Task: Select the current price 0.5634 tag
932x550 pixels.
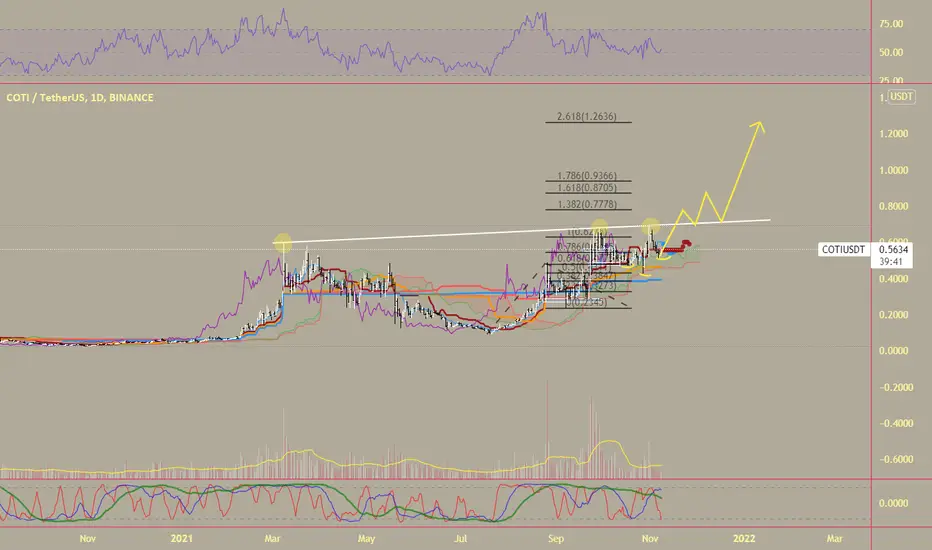Action: click(893, 250)
